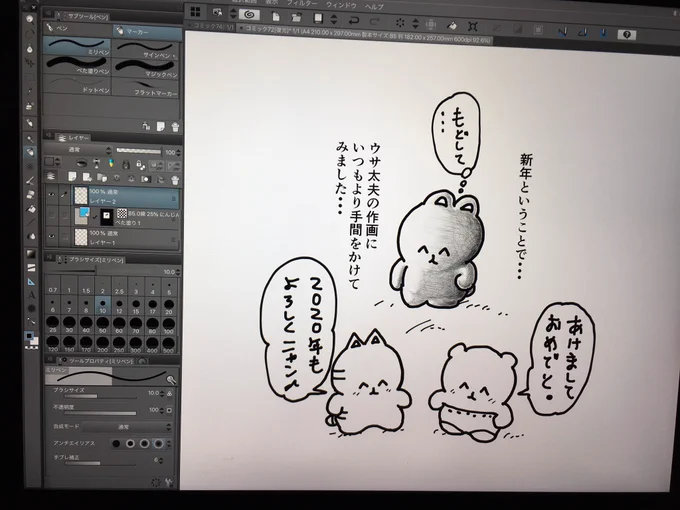Select the Ruler triangle tool
This screenshot has width=680, height=510.
(31, 281)
